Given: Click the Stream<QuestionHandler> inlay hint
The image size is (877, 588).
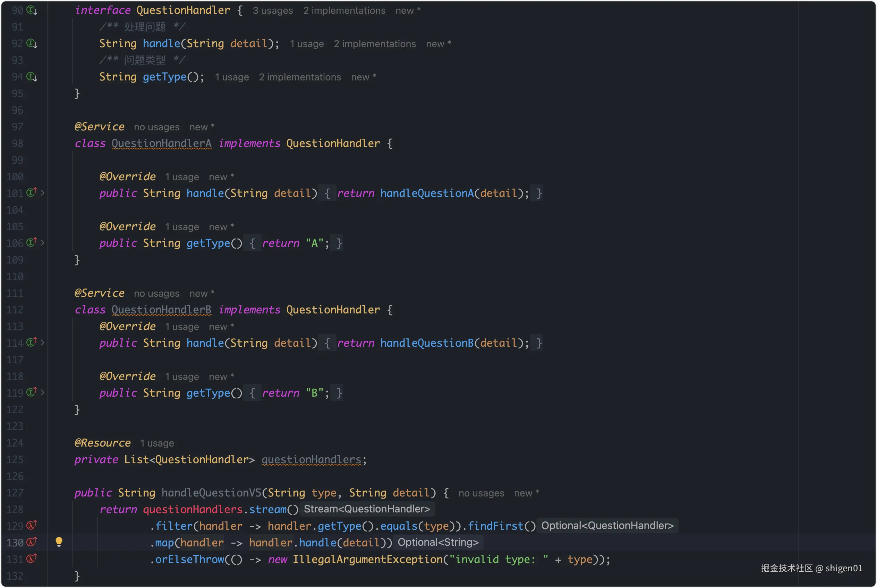Looking at the screenshot, I should click(x=366, y=509).
